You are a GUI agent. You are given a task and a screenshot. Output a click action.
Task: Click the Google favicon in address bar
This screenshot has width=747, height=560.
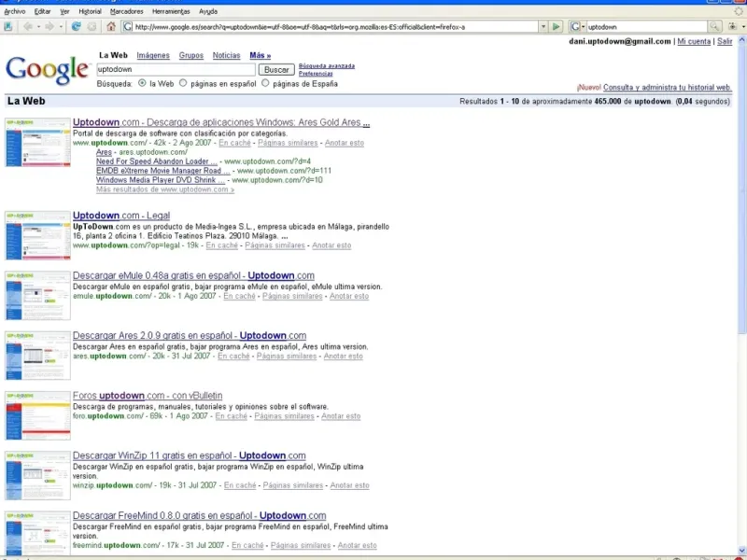pyautogui.click(x=128, y=27)
